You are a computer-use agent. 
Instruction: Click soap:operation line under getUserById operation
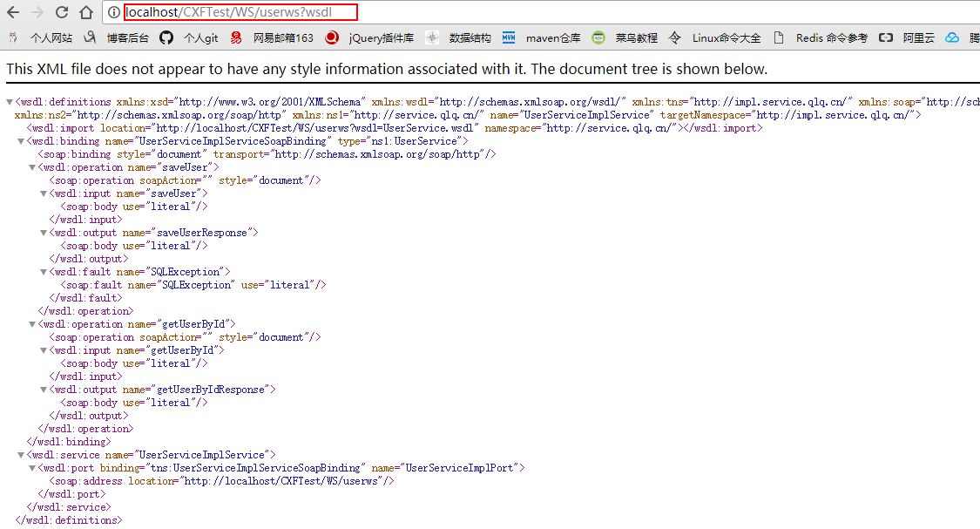[185, 337]
